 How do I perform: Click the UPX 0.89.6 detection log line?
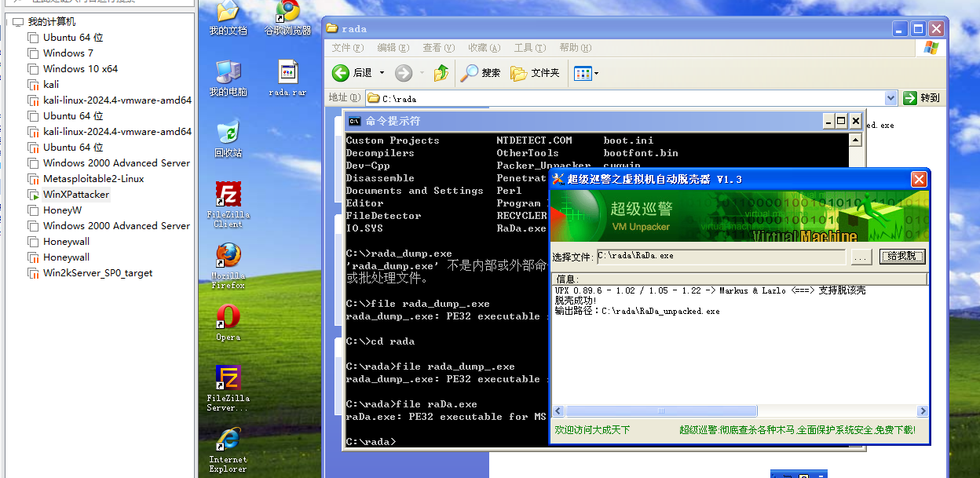tap(710, 290)
